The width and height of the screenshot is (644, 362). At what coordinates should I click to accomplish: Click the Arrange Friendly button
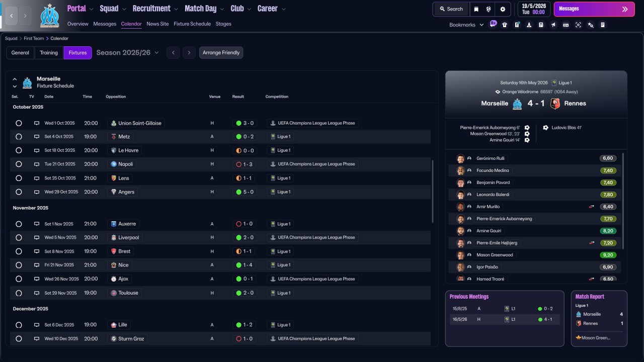221,53
